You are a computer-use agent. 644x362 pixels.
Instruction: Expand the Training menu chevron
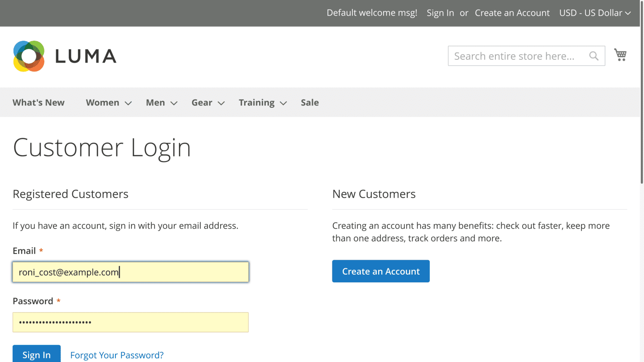[284, 103]
